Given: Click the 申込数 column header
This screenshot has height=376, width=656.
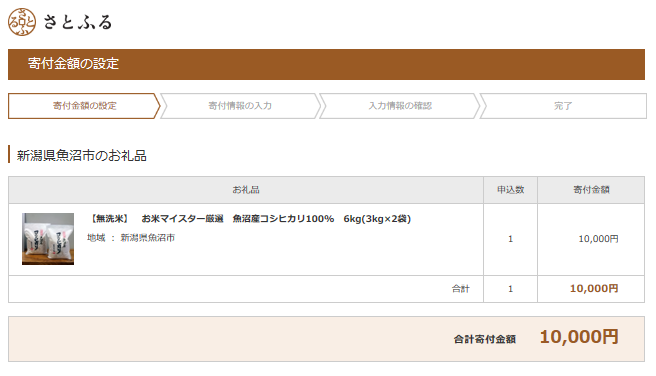Looking at the screenshot, I should (510, 190).
